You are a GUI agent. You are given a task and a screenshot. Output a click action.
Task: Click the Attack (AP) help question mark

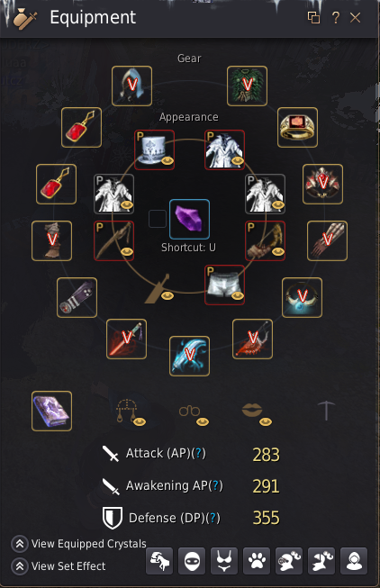(198, 453)
